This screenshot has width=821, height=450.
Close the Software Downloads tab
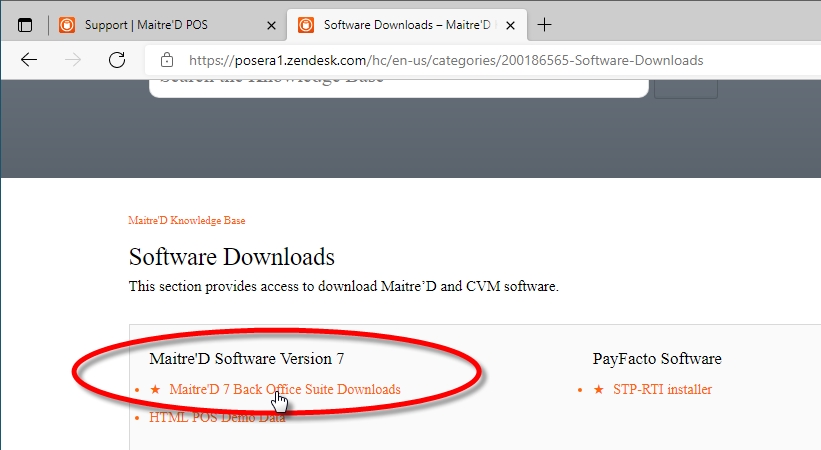pos(515,25)
